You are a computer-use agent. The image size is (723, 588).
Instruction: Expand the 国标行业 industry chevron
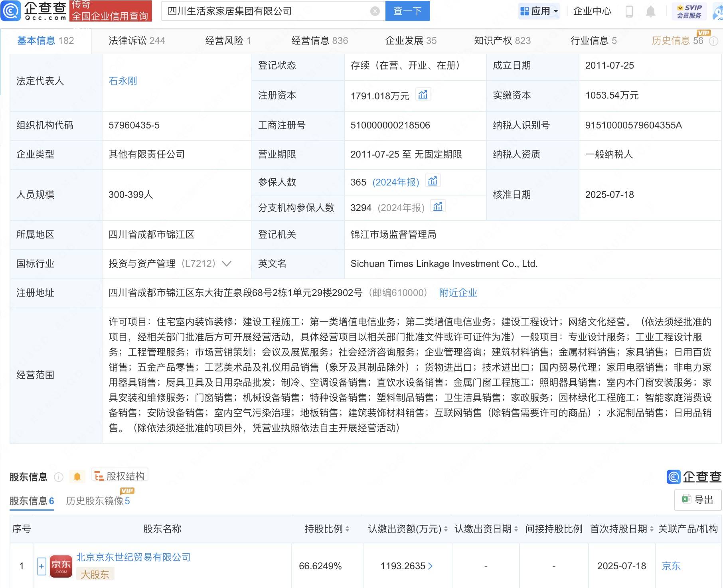click(227, 264)
